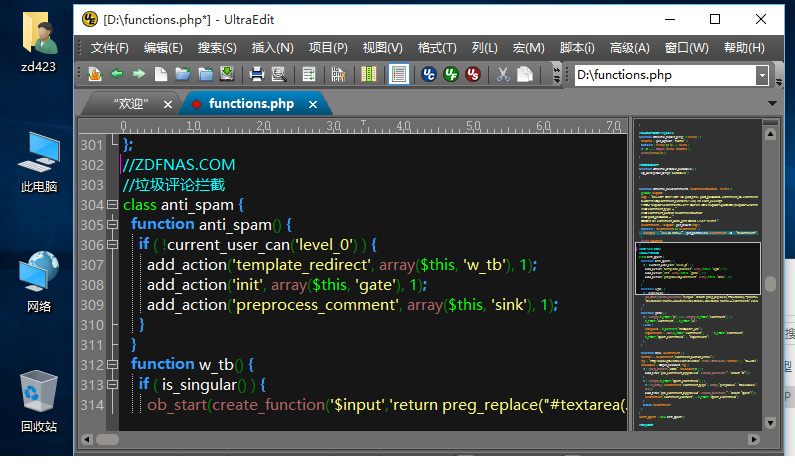
Task: Toggle column mode toolbar icon
Action: pos(369,74)
